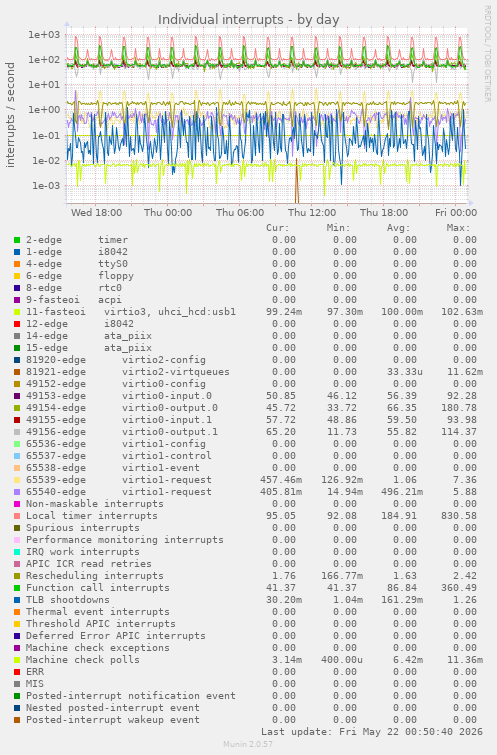Image resolution: width=497 pixels, height=755 pixels.
Task: Click the Machine check polls legend label
Action: tap(83, 660)
